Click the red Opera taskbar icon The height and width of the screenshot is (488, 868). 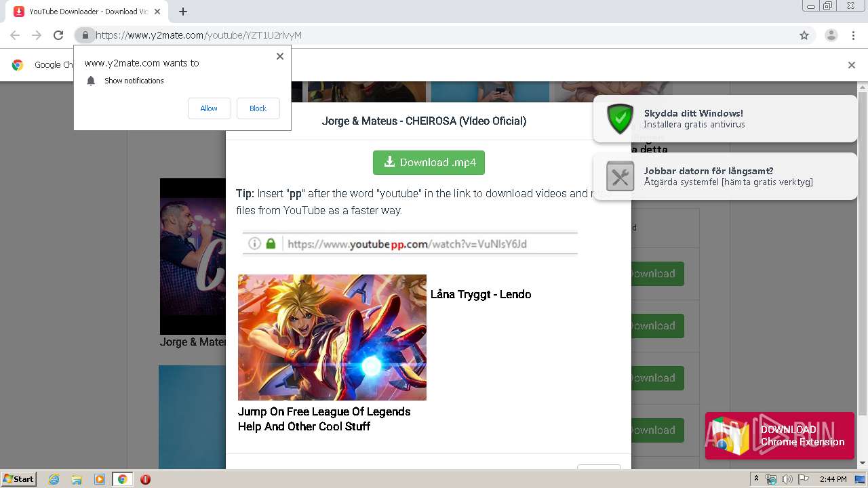click(145, 479)
